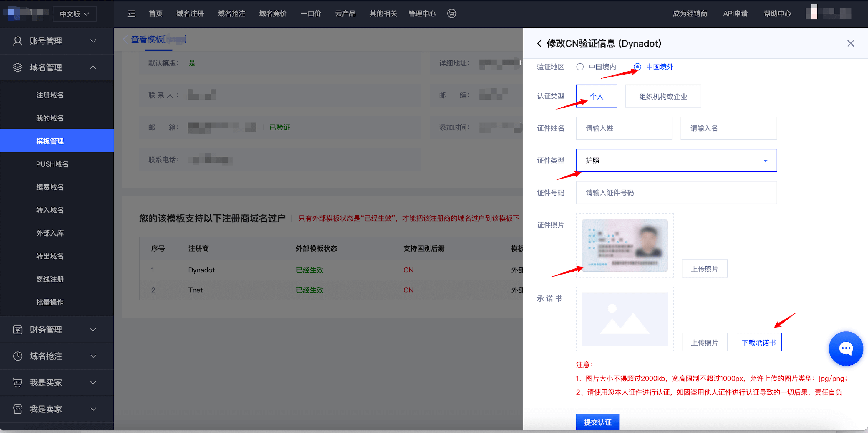The height and width of the screenshot is (433, 868).
Task: Select the 中国境外 radio option
Action: click(x=637, y=67)
